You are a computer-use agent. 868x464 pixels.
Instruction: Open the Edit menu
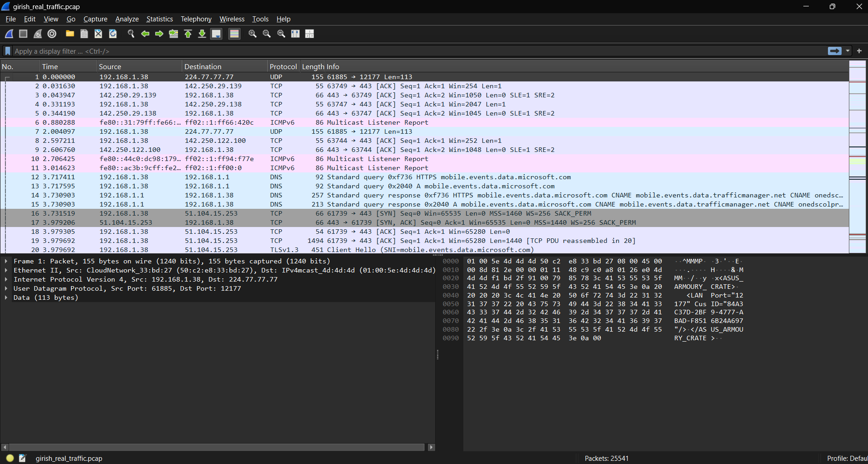coord(30,19)
